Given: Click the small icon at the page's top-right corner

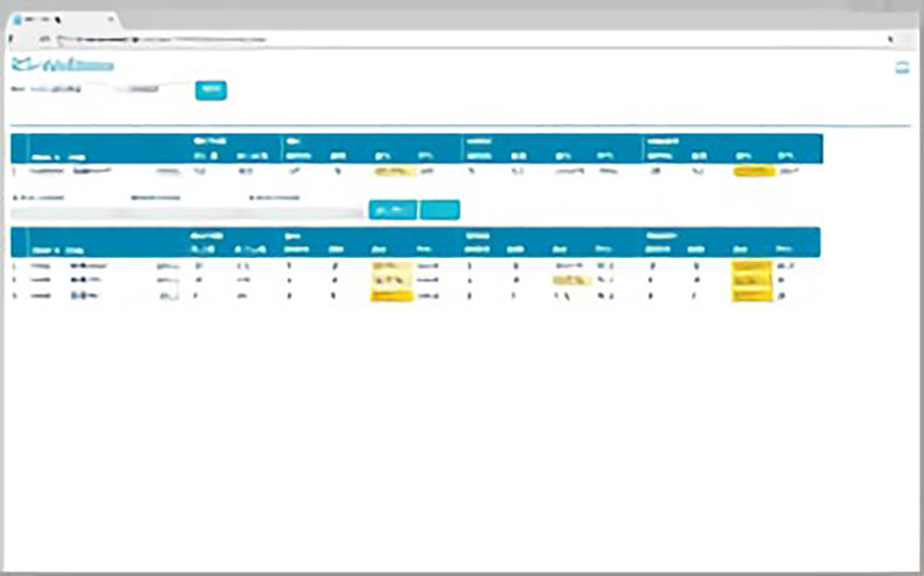Looking at the screenshot, I should tap(902, 67).
